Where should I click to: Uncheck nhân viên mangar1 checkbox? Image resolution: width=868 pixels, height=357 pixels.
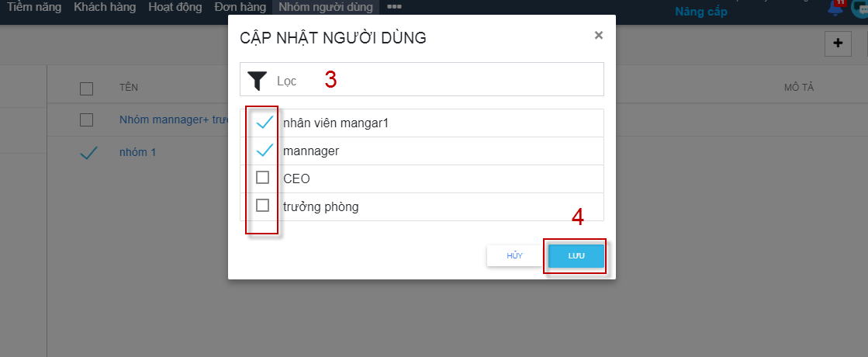click(x=264, y=123)
